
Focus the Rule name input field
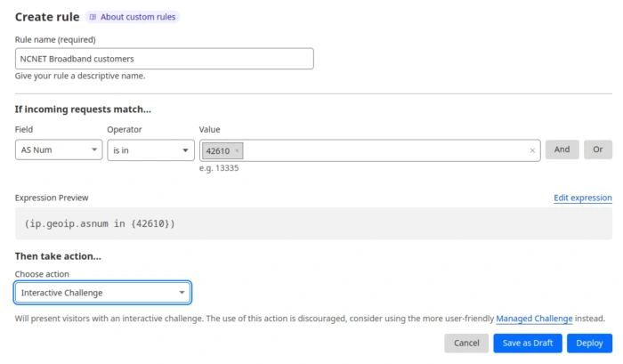point(164,59)
